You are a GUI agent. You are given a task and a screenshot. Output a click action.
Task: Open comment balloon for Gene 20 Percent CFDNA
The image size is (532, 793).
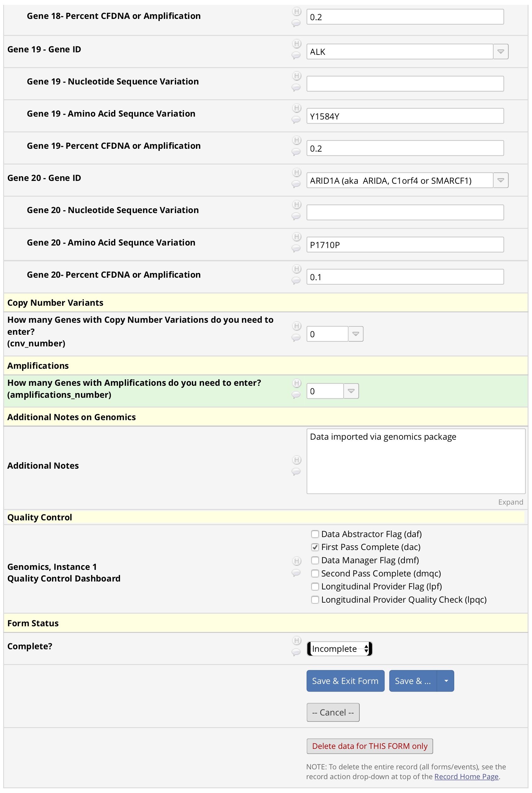click(x=296, y=281)
